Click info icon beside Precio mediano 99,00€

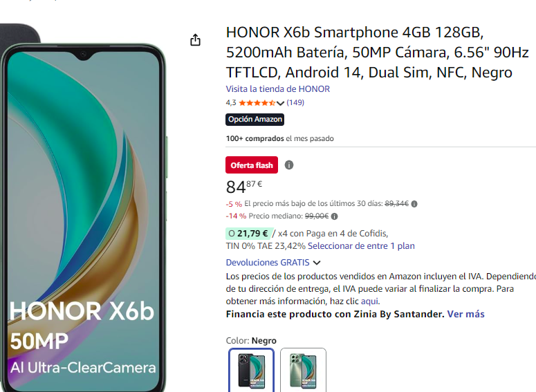click(x=334, y=216)
